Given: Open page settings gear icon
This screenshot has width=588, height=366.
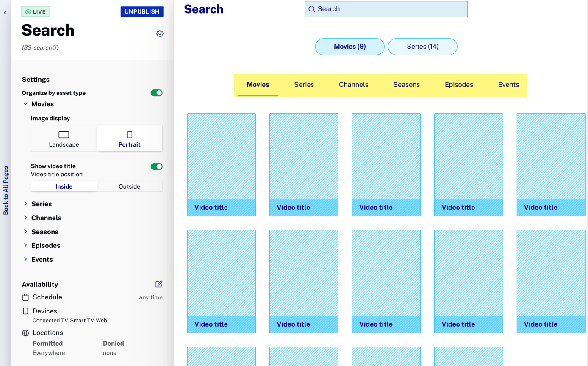Looking at the screenshot, I should (x=160, y=34).
